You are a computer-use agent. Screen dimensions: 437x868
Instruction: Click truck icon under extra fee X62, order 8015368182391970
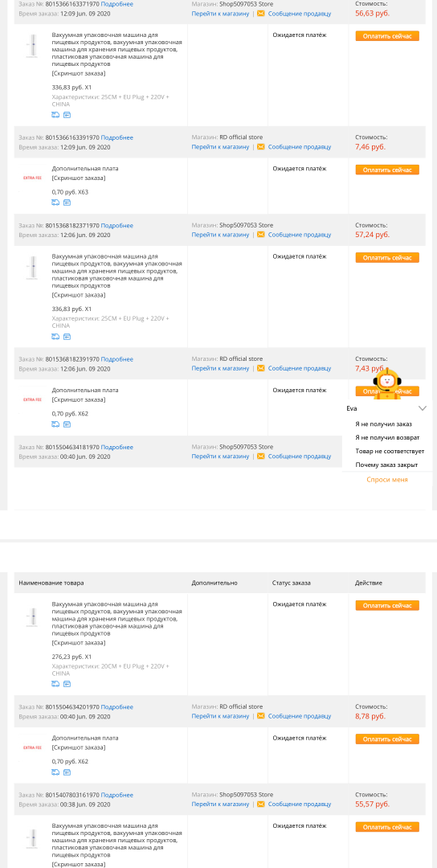(55, 424)
